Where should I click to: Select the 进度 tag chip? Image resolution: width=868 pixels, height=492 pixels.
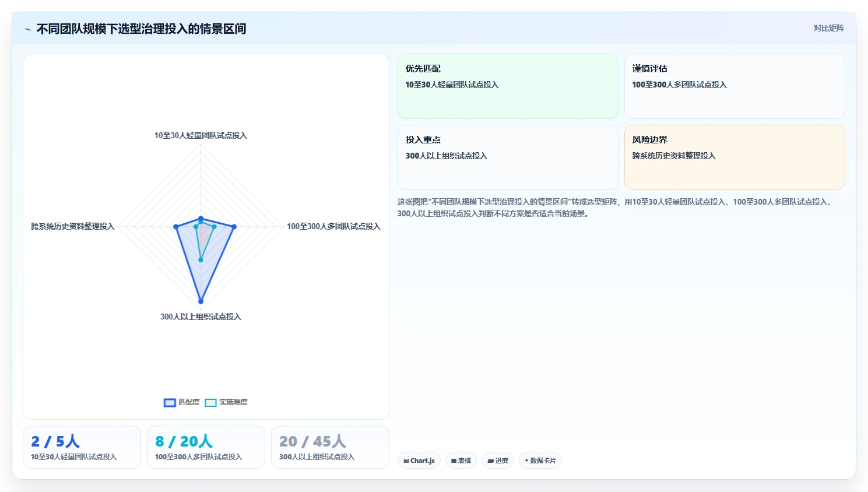click(x=498, y=461)
